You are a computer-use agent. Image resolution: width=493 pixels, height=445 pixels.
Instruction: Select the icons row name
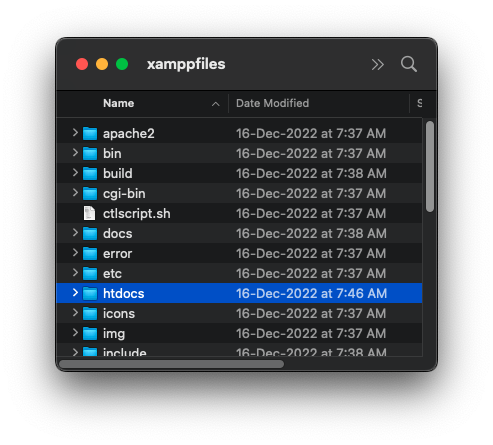(119, 314)
